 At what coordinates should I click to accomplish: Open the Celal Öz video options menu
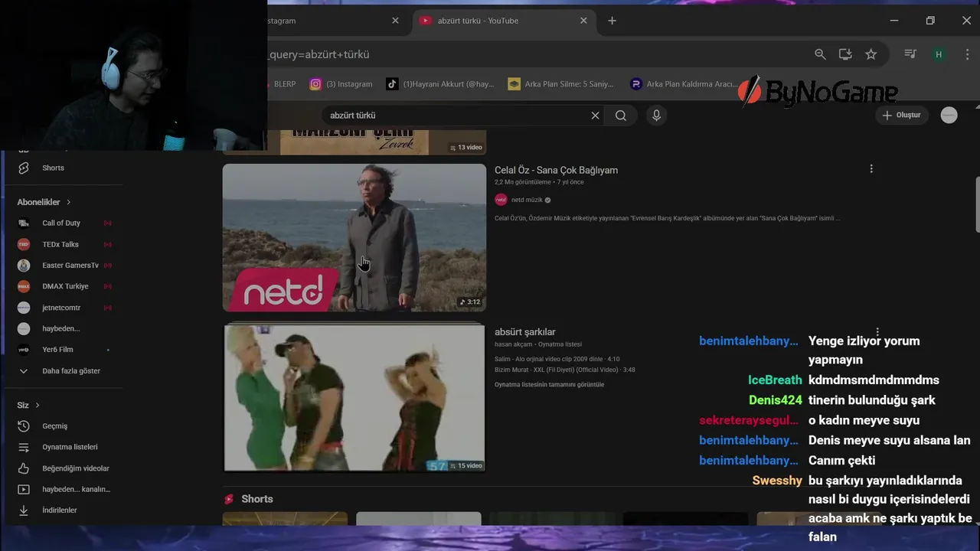pyautogui.click(x=871, y=168)
